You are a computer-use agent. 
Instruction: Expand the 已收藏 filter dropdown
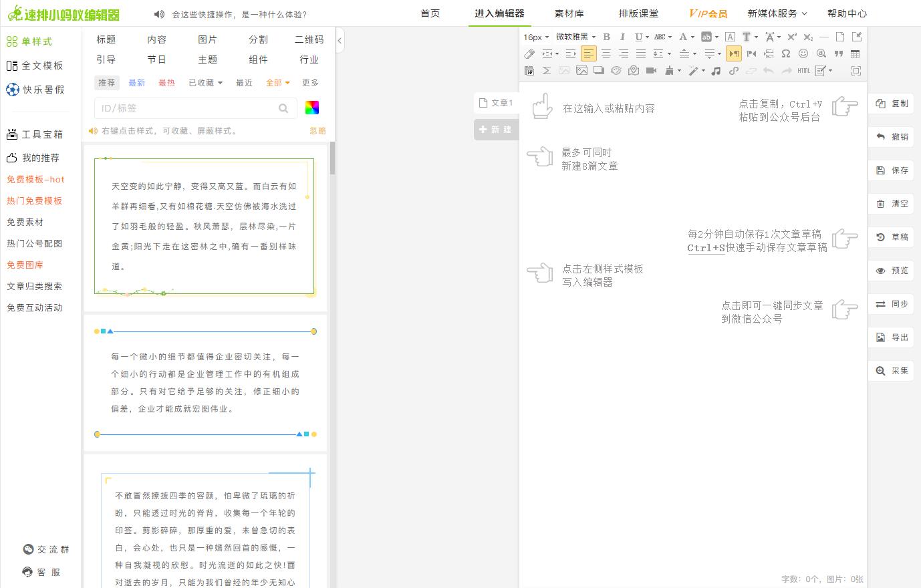(x=205, y=83)
